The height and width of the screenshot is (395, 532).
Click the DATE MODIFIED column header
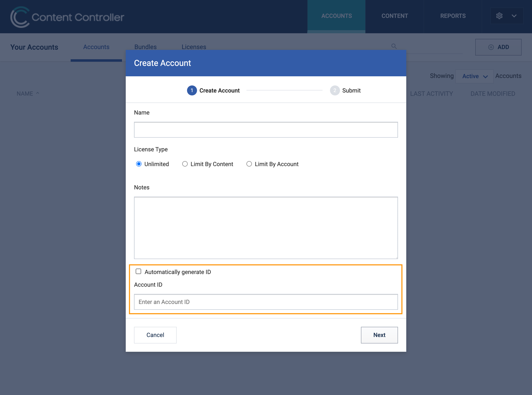pyautogui.click(x=493, y=94)
